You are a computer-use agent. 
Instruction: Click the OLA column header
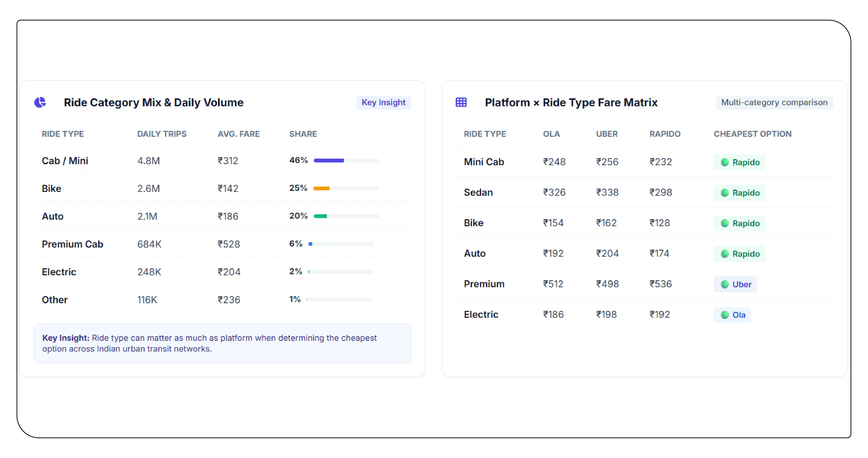pyautogui.click(x=551, y=134)
